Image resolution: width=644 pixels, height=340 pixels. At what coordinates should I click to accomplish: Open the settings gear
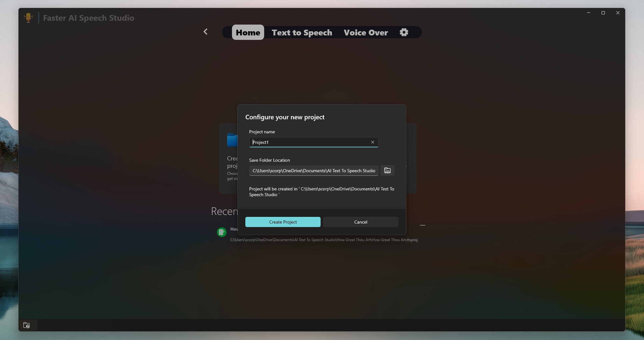point(403,32)
